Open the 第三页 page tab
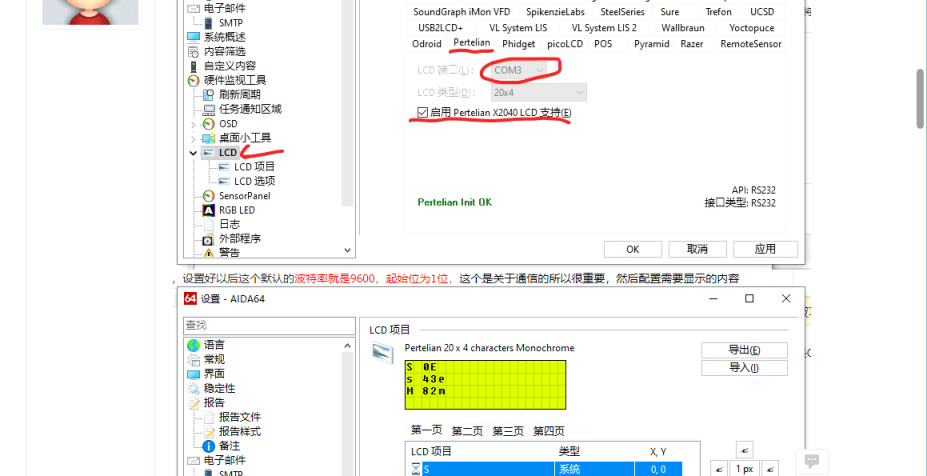 coord(508,432)
